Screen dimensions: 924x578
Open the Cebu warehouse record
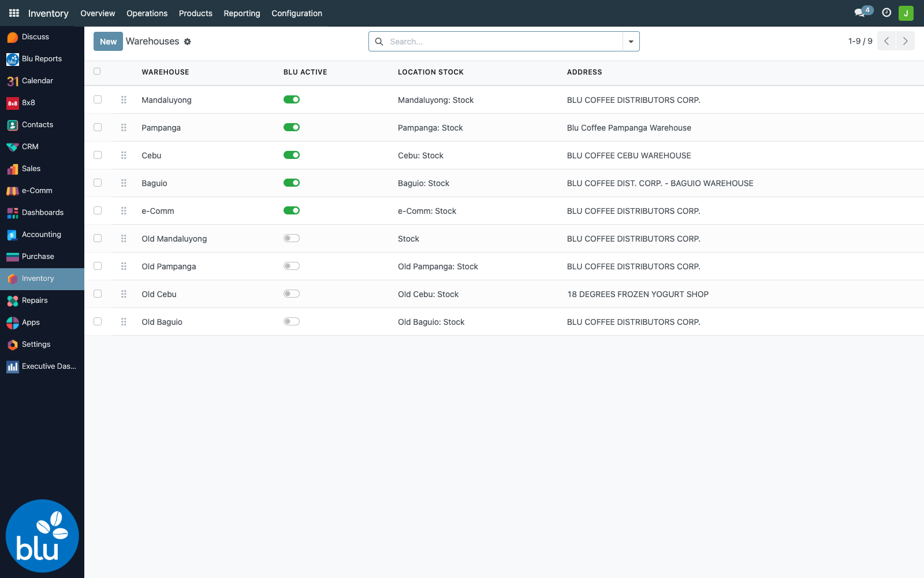tap(151, 155)
